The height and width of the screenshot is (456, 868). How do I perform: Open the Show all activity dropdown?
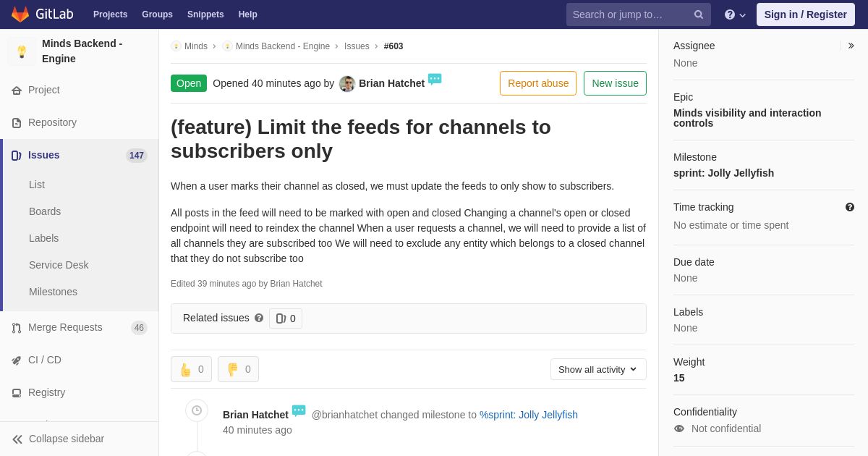(598, 369)
